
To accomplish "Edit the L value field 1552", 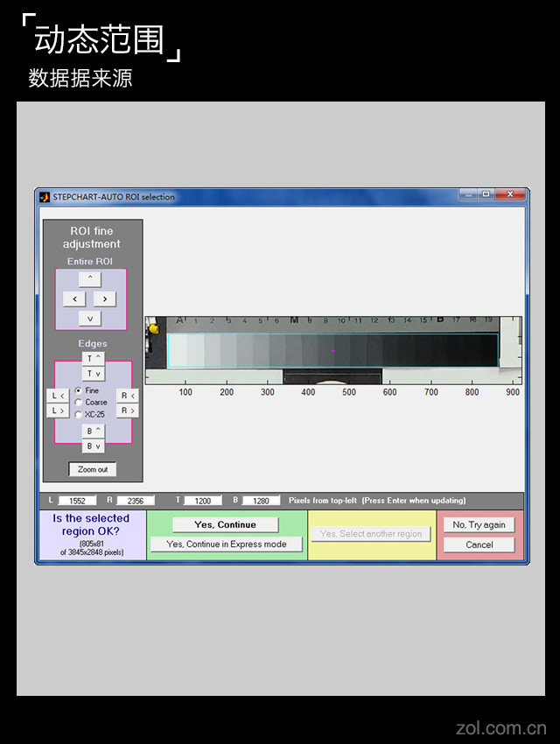I will pyautogui.click(x=77, y=501).
